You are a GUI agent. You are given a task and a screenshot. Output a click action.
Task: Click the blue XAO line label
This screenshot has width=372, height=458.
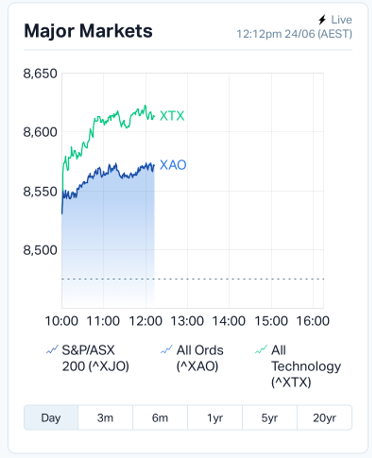173,165
